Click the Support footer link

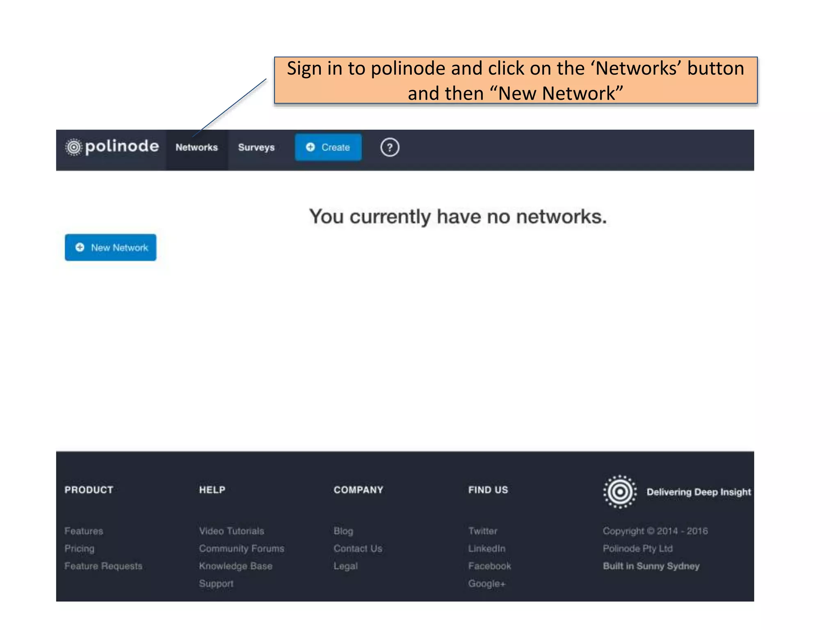[x=216, y=583]
